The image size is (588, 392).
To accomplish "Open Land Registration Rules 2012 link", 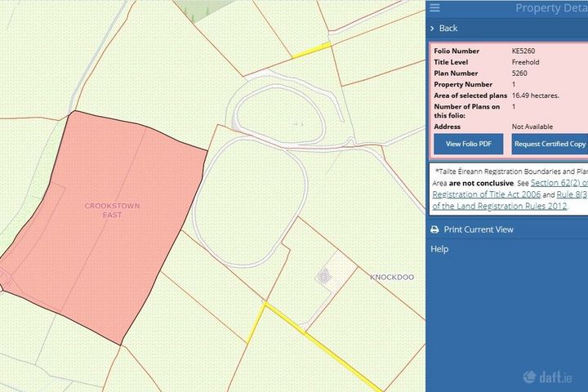I will 500,206.
